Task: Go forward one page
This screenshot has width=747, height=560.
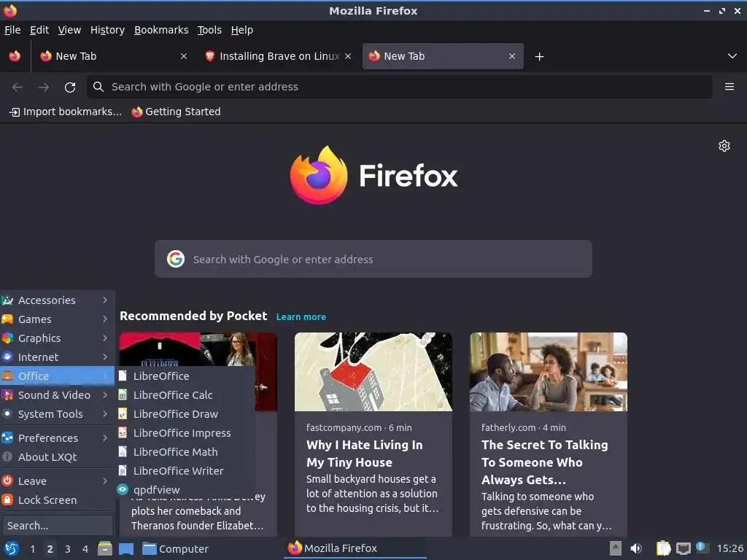Action: point(44,87)
